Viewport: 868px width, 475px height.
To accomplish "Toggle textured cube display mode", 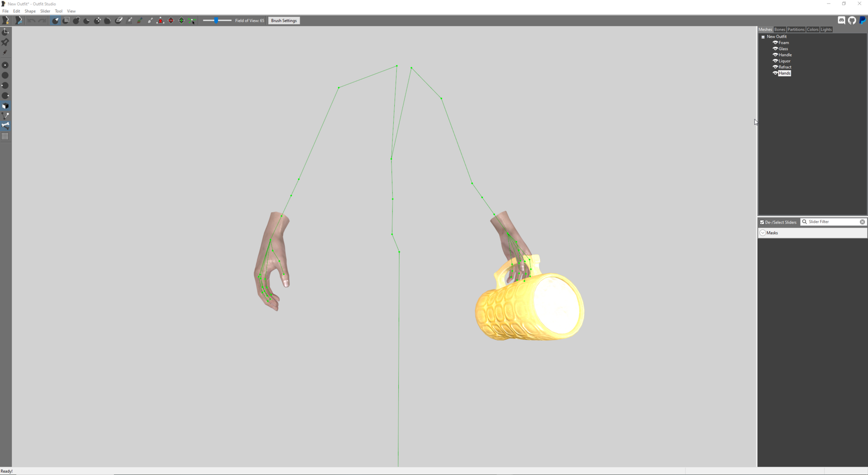I will (x=5, y=106).
